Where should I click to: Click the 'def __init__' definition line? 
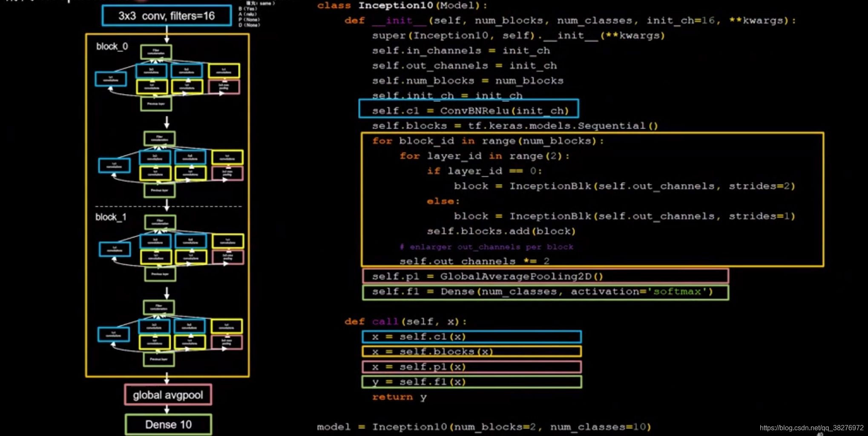[570, 20]
